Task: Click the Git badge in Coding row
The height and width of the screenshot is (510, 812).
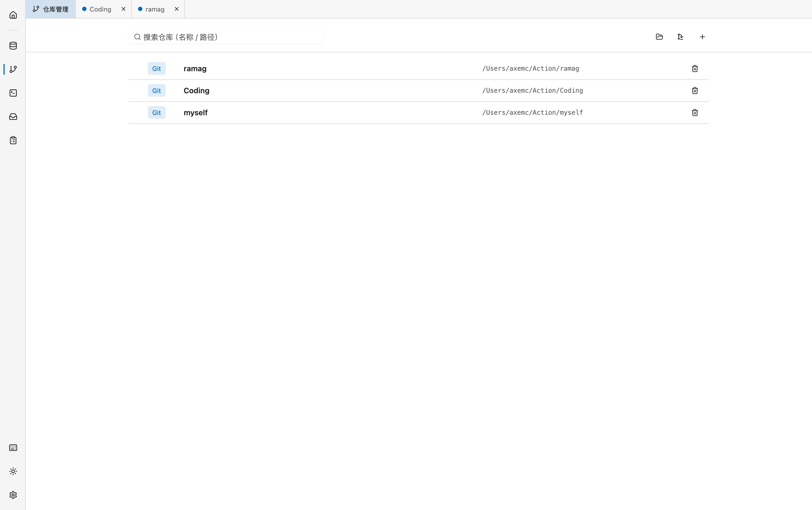Action: 157,90
